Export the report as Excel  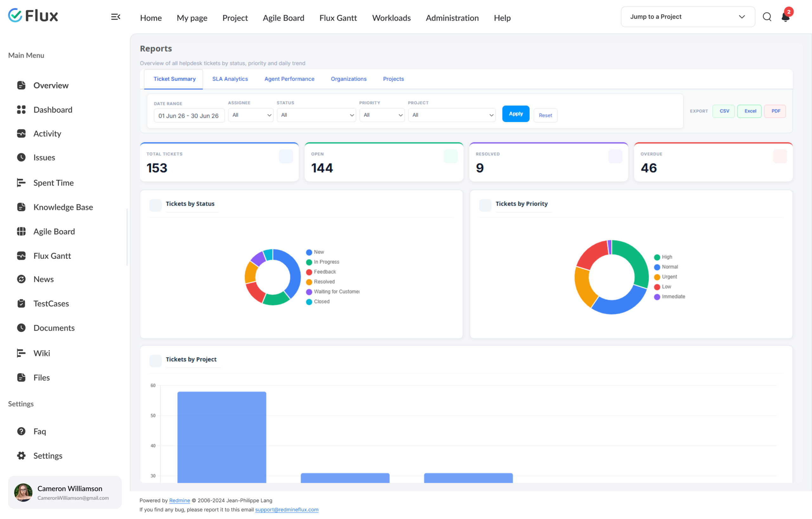pyautogui.click(x=750, y=111)
